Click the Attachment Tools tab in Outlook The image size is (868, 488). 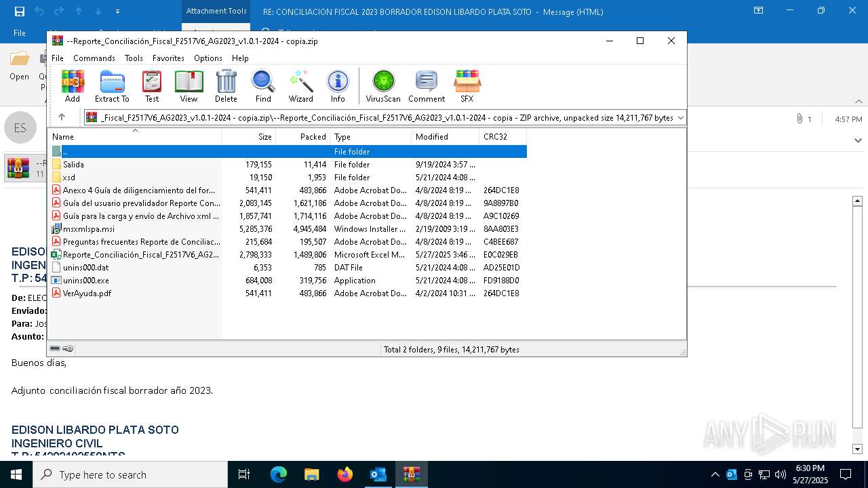tap(216, 11)
